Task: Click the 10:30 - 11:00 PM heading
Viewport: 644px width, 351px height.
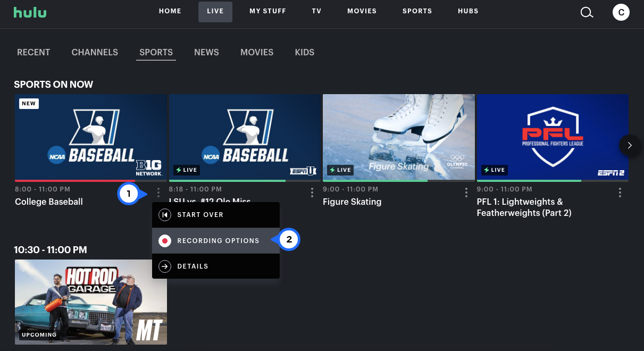Action: pos(51,249)
